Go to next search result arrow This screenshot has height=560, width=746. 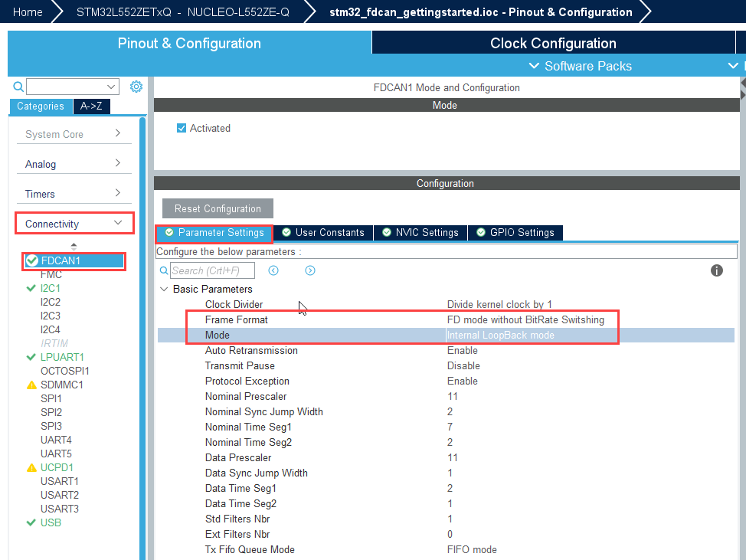click(310, 270)
